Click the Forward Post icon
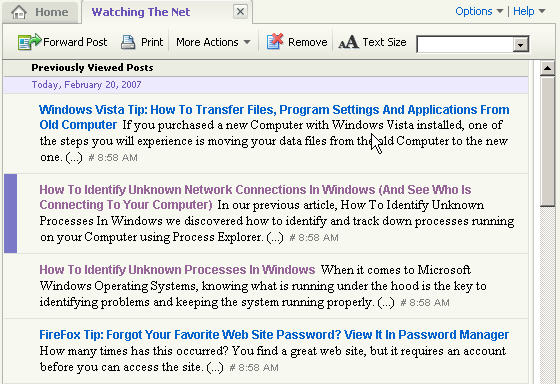The height and width of the screenshot is (384, 560). pos(29,42)
